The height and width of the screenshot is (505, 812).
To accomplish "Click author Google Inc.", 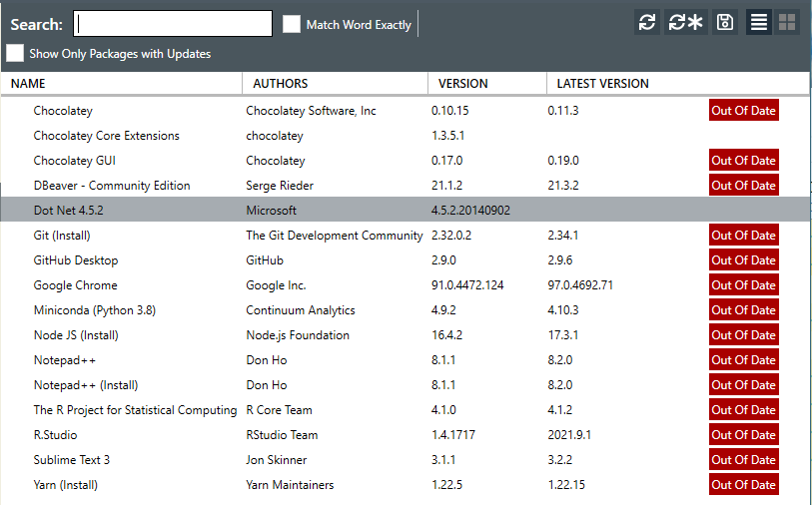I will [x=276, y=285].
